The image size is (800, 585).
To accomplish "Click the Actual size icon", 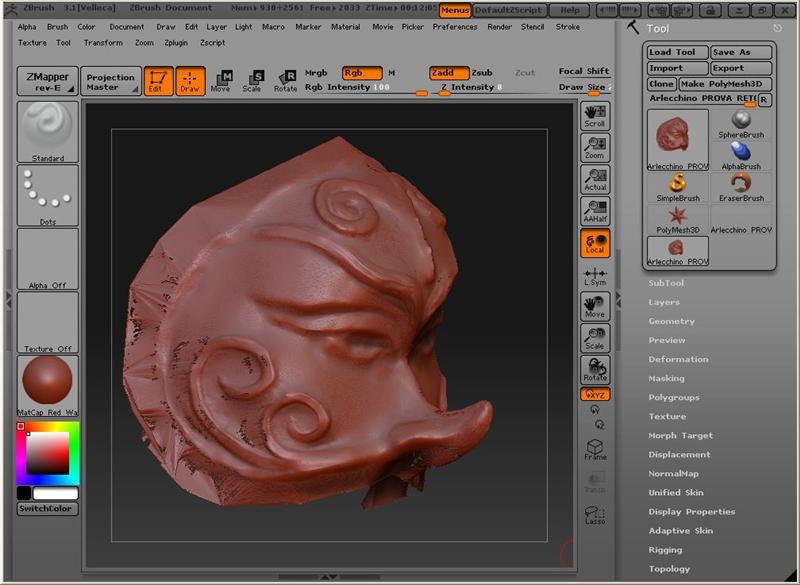I will point(595,180).
